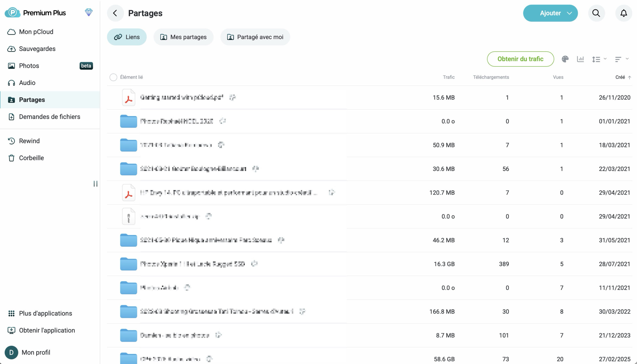Toggle the select-all circle beside Élément lié
The width and height of the screenshot is (637, 364).
click(x=113, y=77)
